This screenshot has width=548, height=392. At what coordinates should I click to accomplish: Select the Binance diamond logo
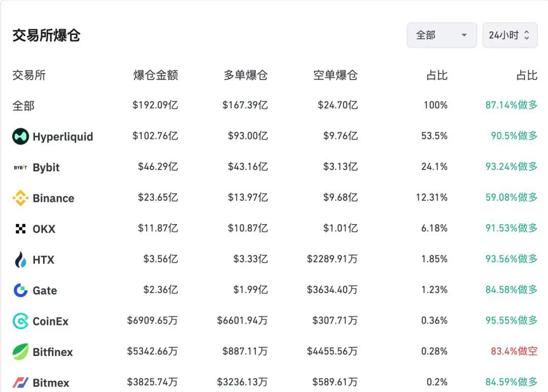coord(21,198)
